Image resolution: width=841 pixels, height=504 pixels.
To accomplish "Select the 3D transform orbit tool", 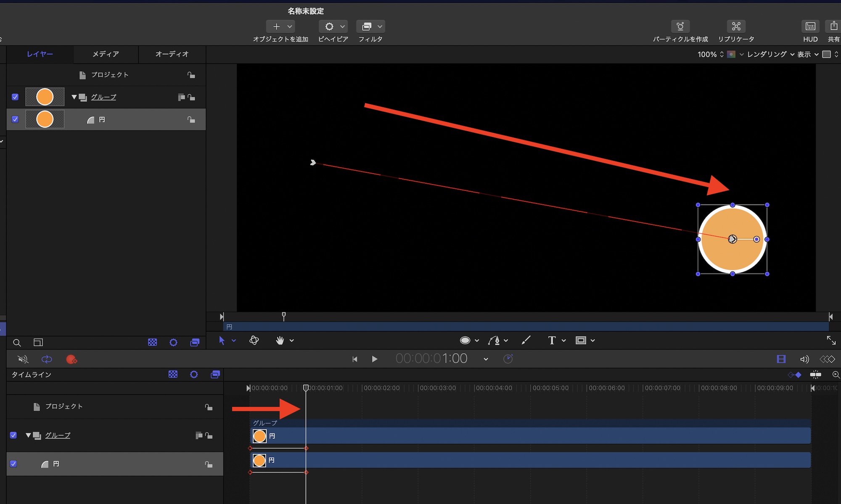I will click(254, 340).
